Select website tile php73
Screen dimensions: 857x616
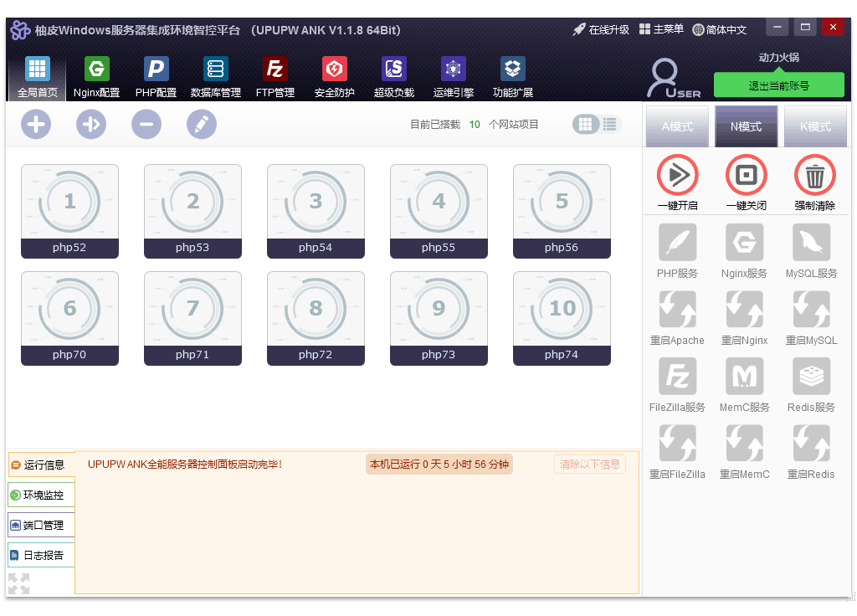439,318
